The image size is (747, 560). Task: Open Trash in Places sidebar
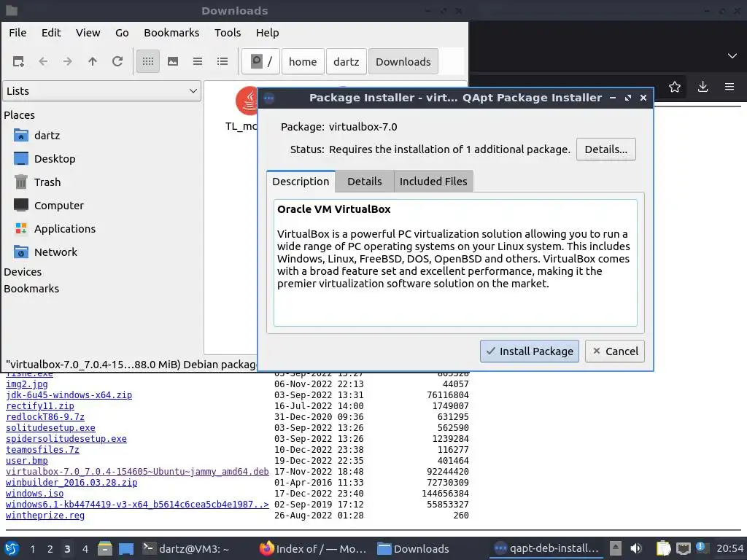pyautogui.click(x=47, y=182)
